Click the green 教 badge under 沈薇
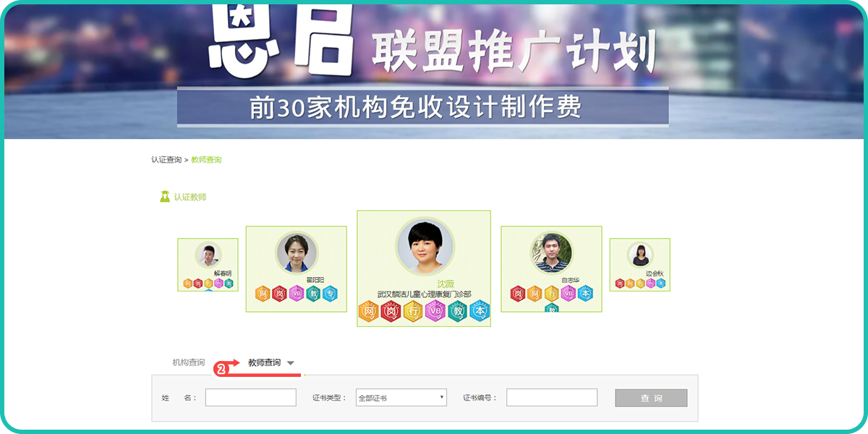Viewport: 868px width, 434px height. point(457,311)
